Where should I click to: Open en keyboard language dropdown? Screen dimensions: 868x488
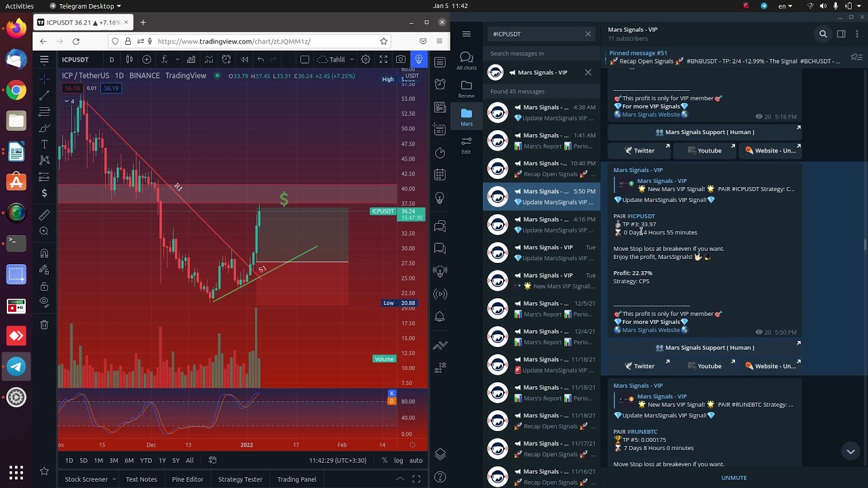coord(785,6)
